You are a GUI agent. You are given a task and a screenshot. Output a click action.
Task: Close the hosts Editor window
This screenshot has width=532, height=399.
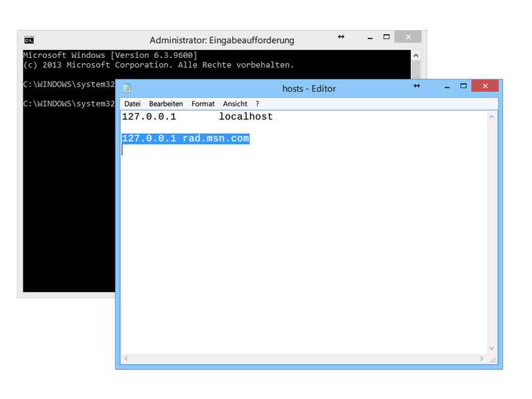[485, 86]
